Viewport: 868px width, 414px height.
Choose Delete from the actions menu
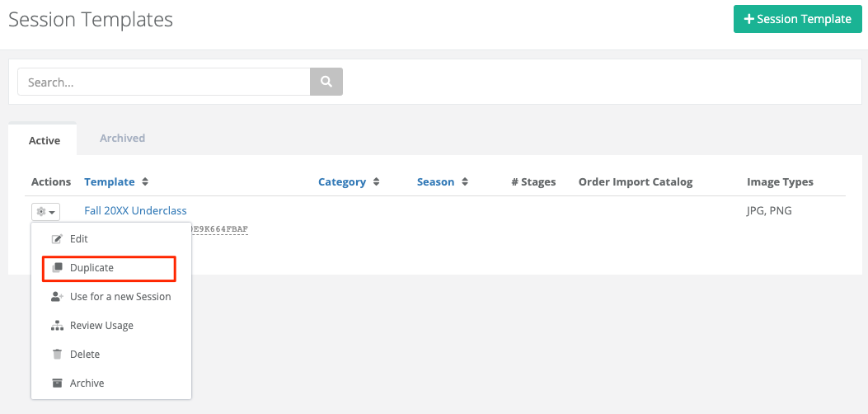pyautogui.click(x=111, y=355)
